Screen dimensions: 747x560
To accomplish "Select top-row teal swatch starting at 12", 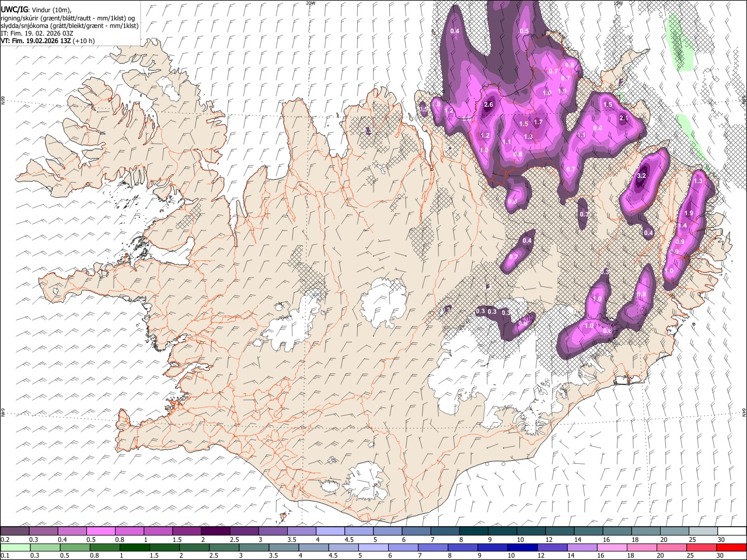I will click(x=559, y=531).
